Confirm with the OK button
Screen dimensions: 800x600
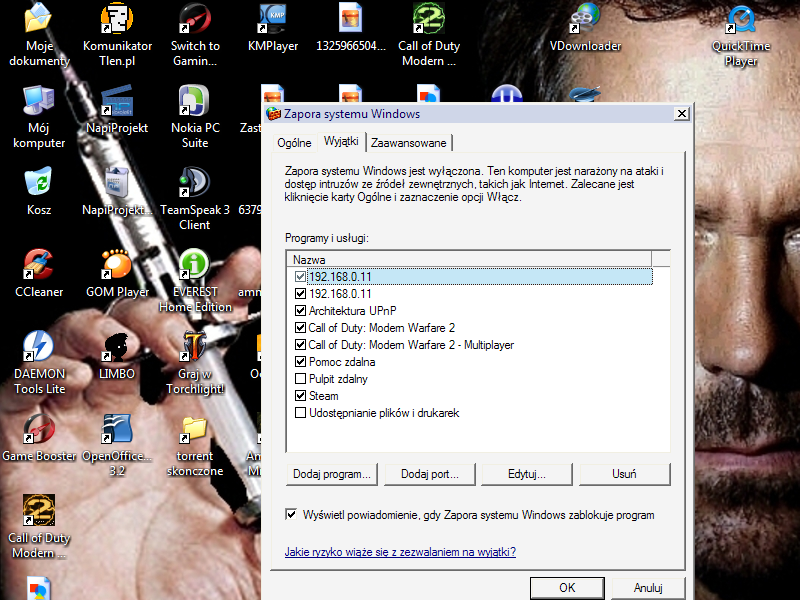[567, 588]
